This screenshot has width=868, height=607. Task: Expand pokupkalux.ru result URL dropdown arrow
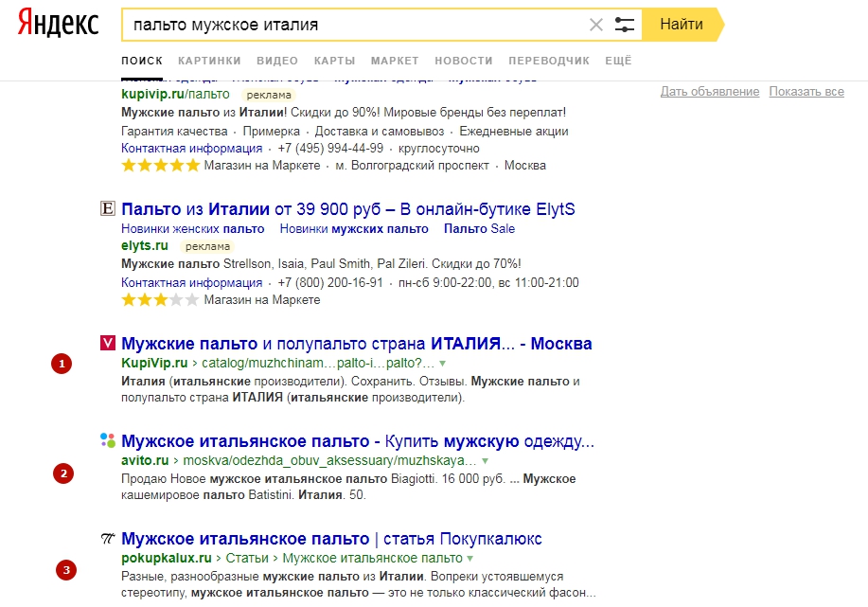pyautogui.click(x=470, y=559)
